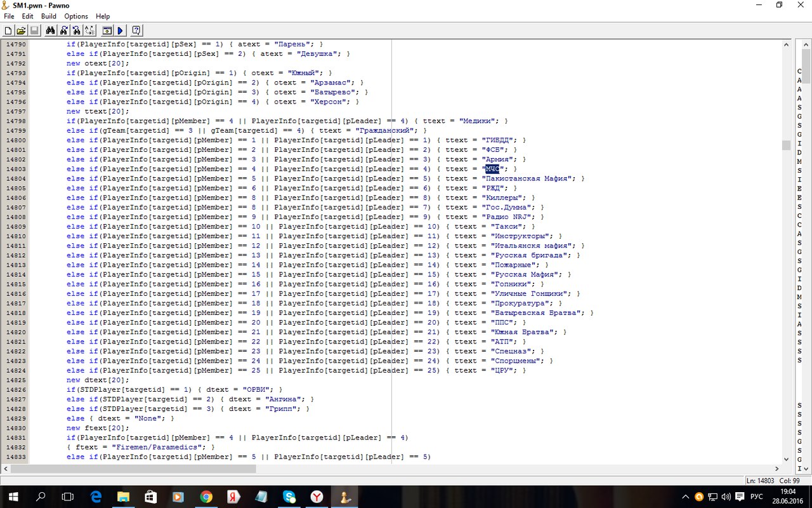Screen dimensions: 812x508
Task: Switch the РУС input language indicator
Action: [757, 497]
